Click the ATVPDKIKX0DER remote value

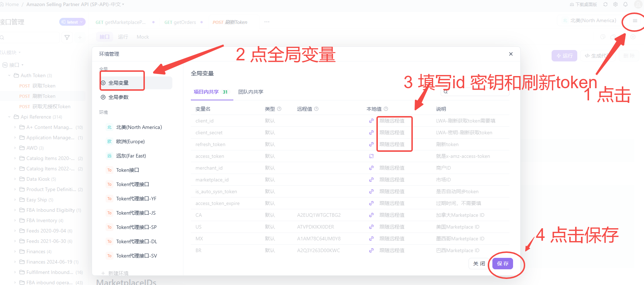point(315,227)
